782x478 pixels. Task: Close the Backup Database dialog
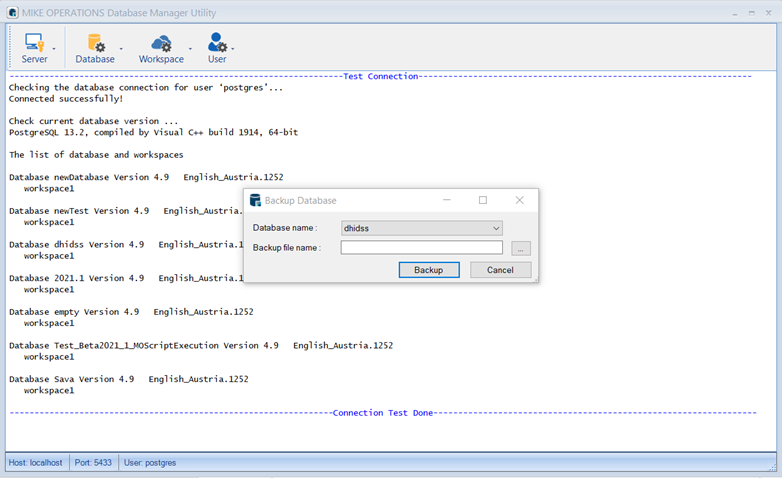click(519, 200)
